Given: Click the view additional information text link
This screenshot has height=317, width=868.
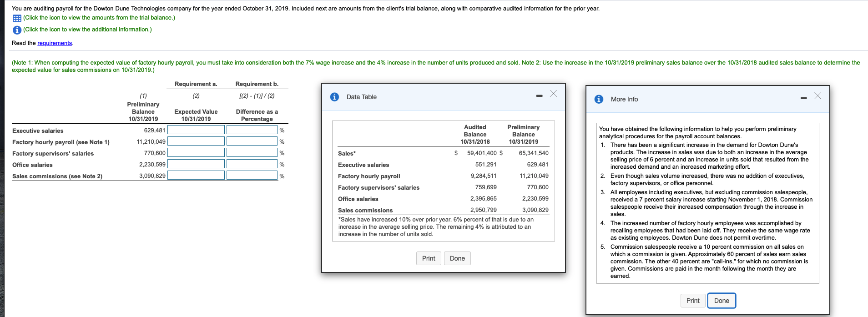Looking at the screenshot, I should (87, 30).
